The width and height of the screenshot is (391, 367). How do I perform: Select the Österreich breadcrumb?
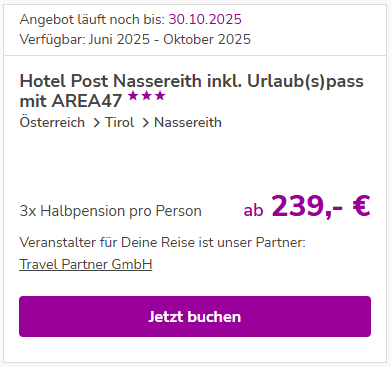point(52,122)
